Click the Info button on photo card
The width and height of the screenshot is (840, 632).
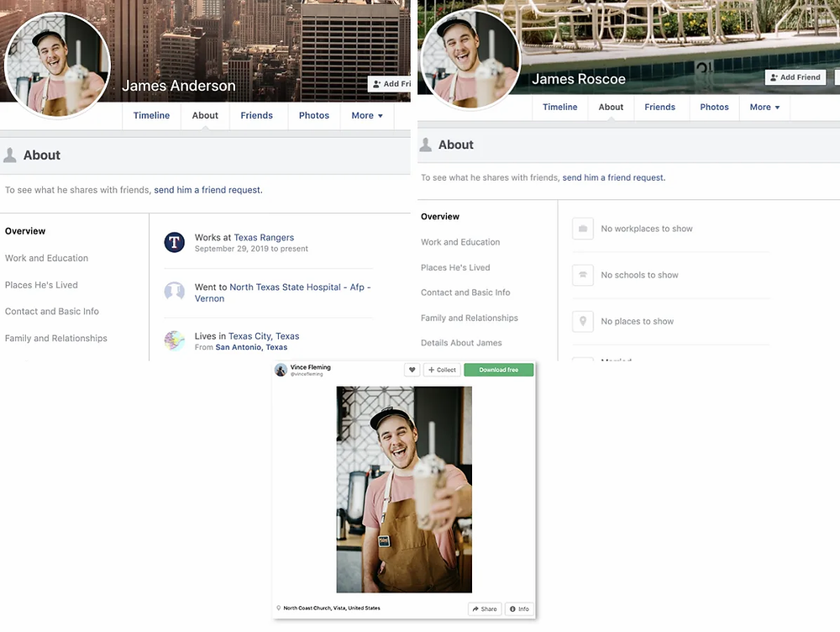pyautogui.click(x=519, y=609)
